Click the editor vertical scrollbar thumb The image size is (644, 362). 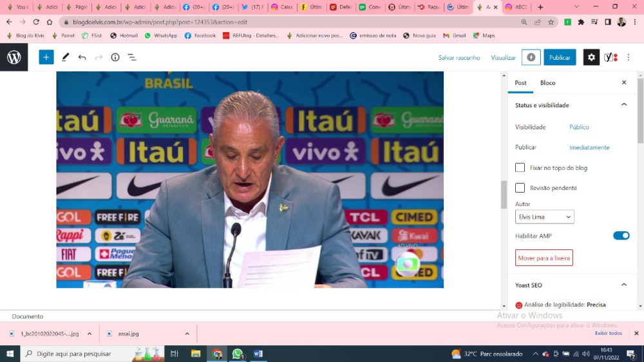coord(504,195)
